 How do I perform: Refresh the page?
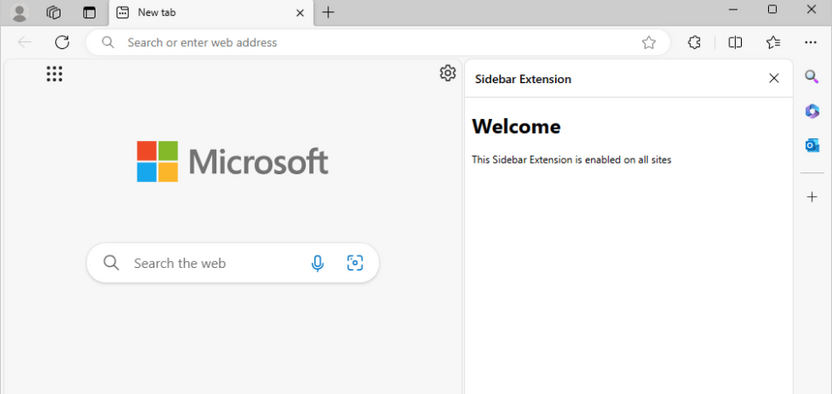coord(63,42)
